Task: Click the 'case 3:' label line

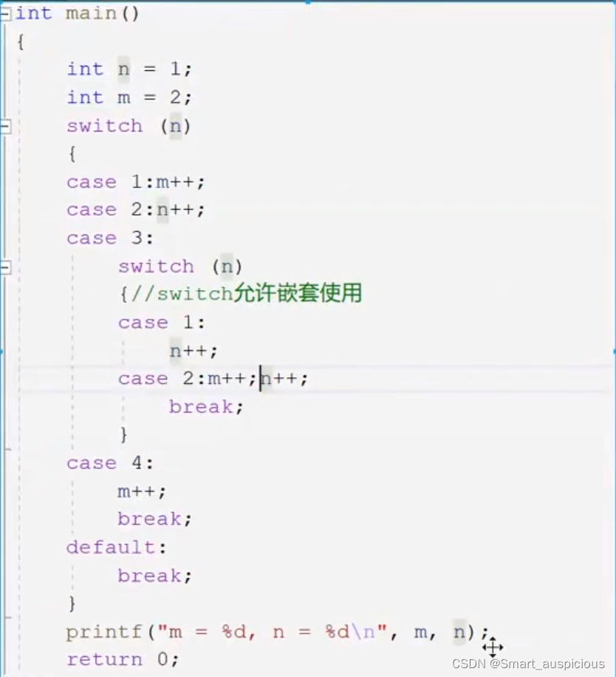Action: pos(110,238)
